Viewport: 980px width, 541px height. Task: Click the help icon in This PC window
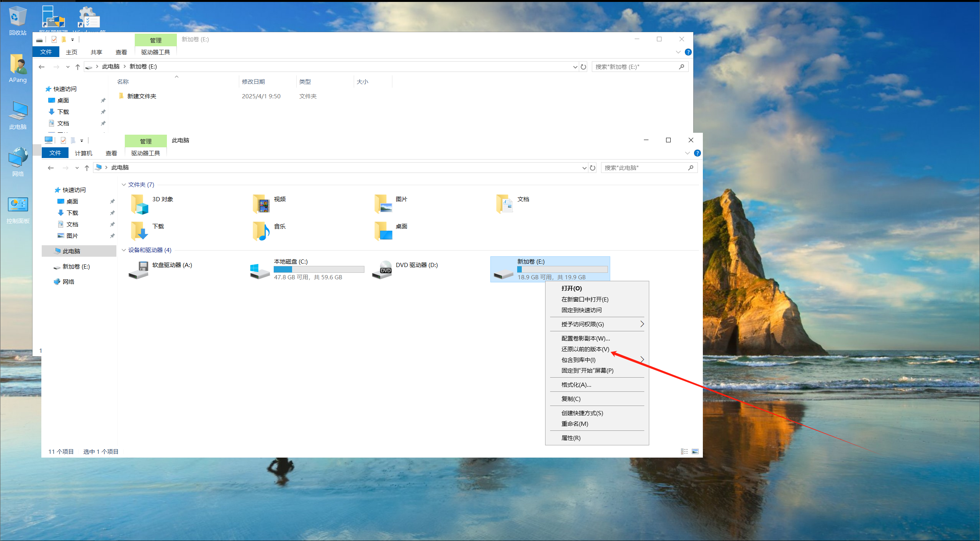697,153
